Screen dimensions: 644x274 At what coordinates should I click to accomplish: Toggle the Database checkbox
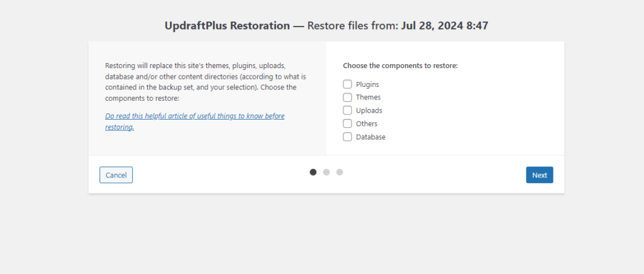[x=347, y=137]
